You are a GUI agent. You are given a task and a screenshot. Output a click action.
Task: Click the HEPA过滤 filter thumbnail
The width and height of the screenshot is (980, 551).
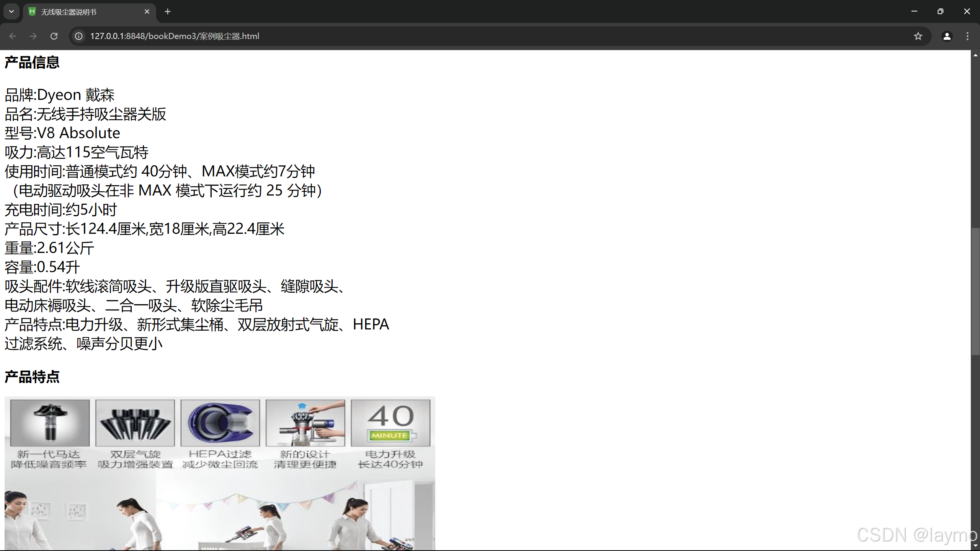point(220,422)
